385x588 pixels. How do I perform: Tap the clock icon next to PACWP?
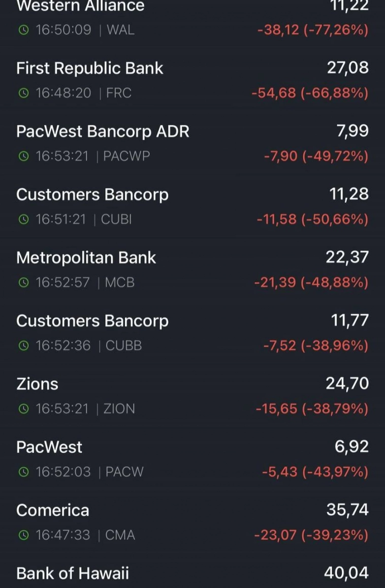pyautogui.click(x=23, y=156)
